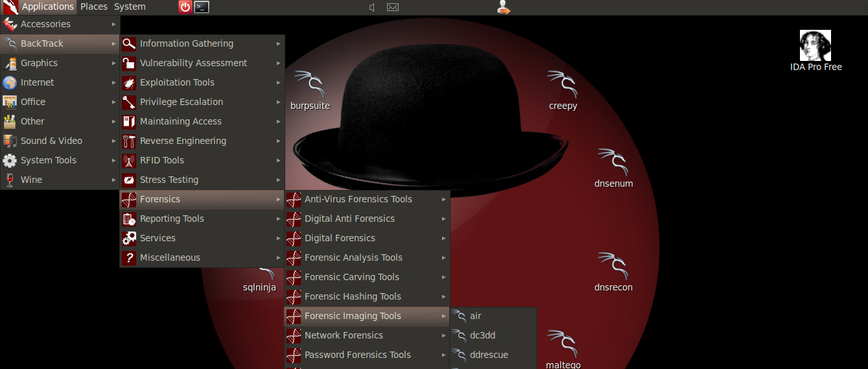The height and width of the screenshot is (369, 868).
Task: Click the Wine glass icon
Action: (x=10, y=180)
